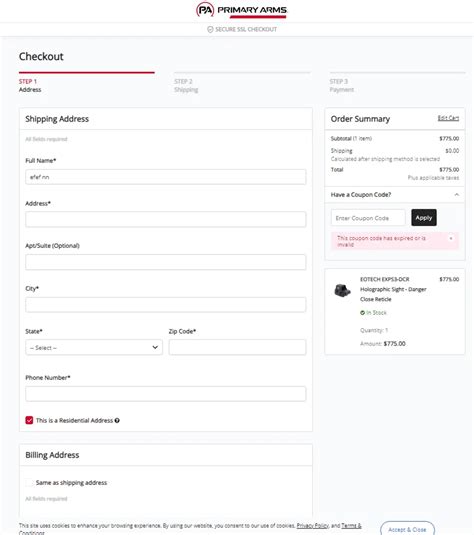Viewport: 474px width, 535px height.
Task: Open the Edit Cart link
Action: (x=448, y=118)
